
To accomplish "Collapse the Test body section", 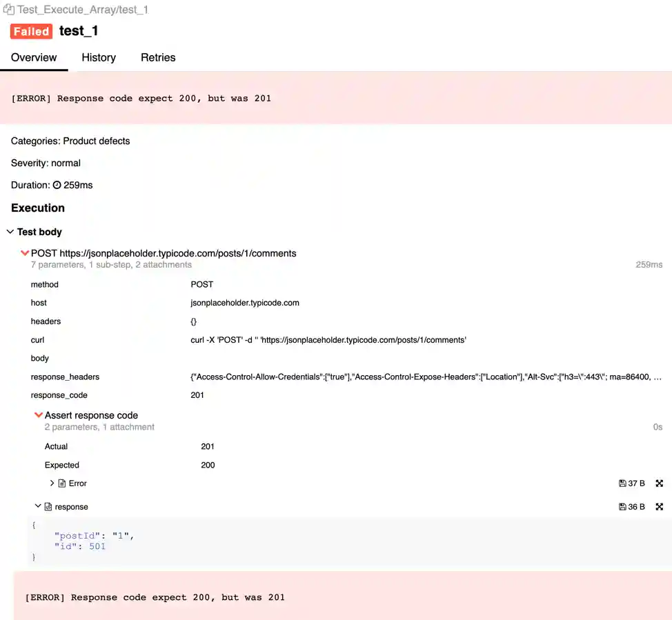I will (x=10, y=232).
